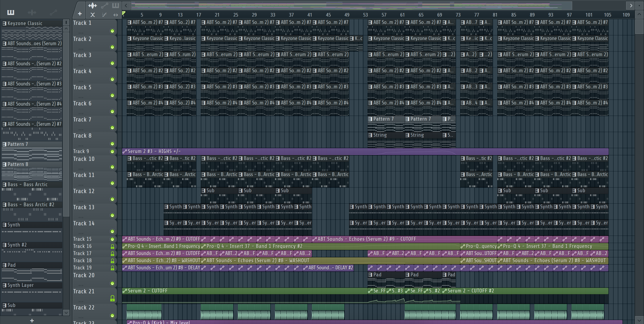Select automation clip focus icon above tracks
This screenshot has height=324, width=644.
(x=104, y=5)
